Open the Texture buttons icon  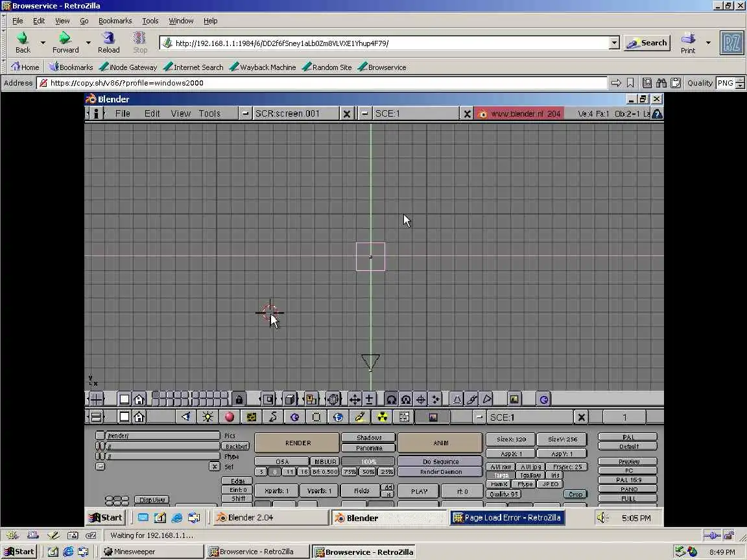click(251, 417)
